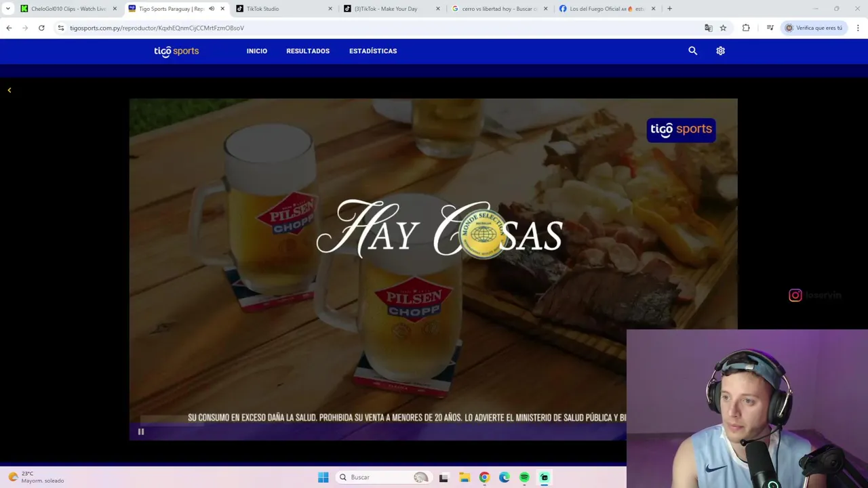868x488 pixels.
Task: Switch to TikTok - Make Your Day tab
Action: (391, 9)
